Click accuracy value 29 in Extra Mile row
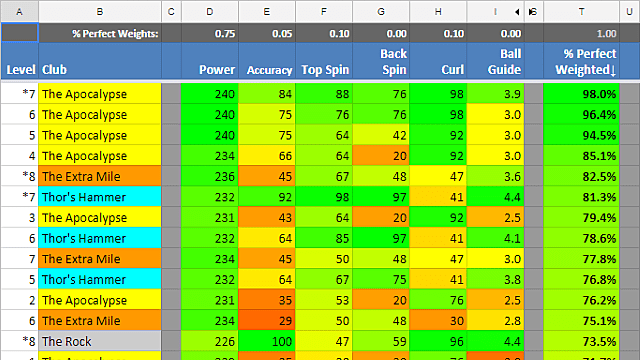The image size is (640, 360). click(x=267, y=320)
